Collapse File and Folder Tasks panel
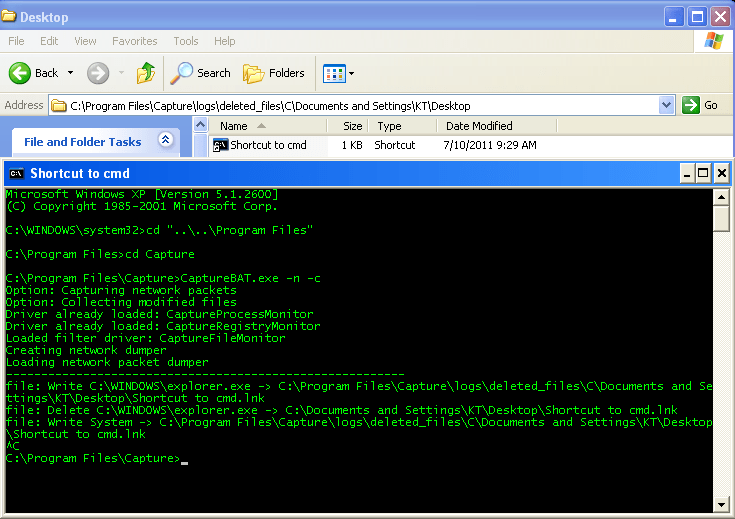 tap(166, 142)
